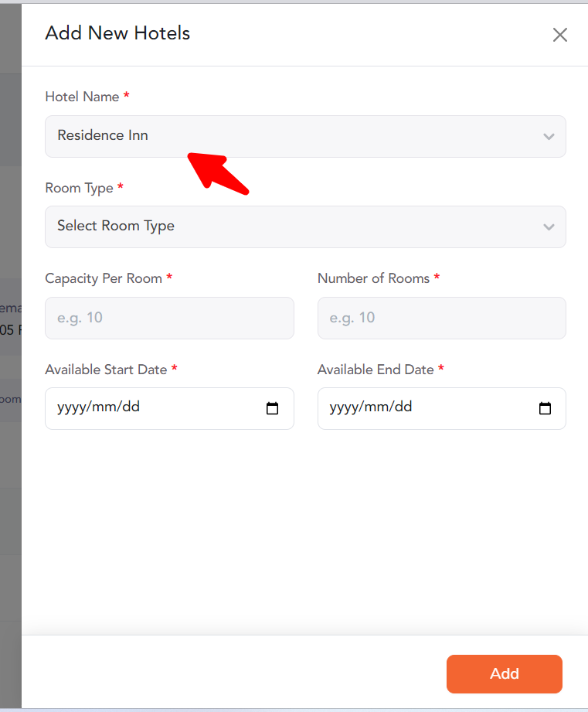This screenshot has height=712, width=588.
Task: Dismiss the Add New Hotels dialog with X
Action: click(x=559, y=35)
